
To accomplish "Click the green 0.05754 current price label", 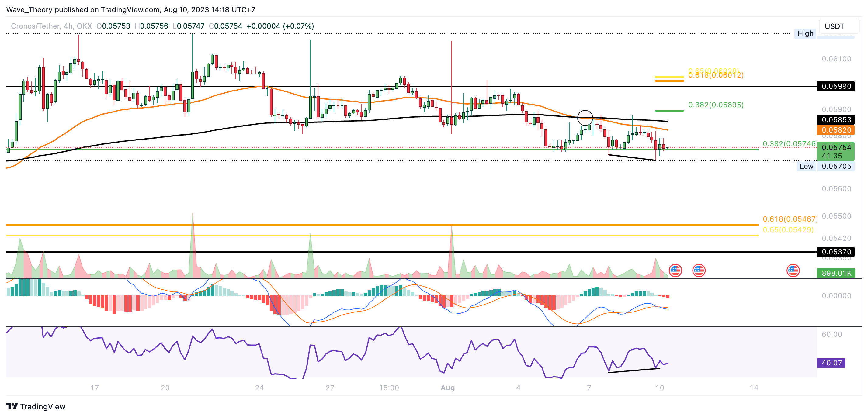I will pos(836,147).
